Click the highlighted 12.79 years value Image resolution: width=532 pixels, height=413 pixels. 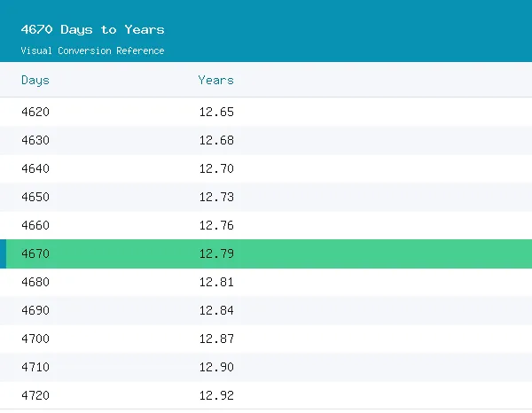click(x=216, y=253)
